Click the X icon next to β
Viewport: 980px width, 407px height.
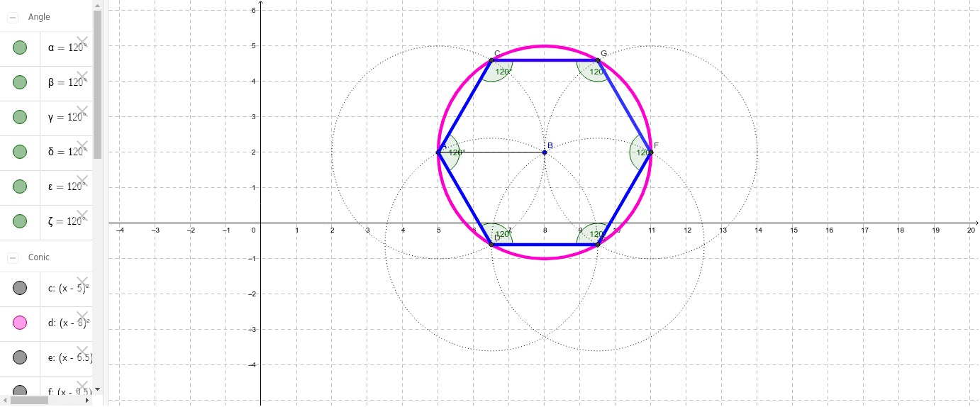(82, 77)
